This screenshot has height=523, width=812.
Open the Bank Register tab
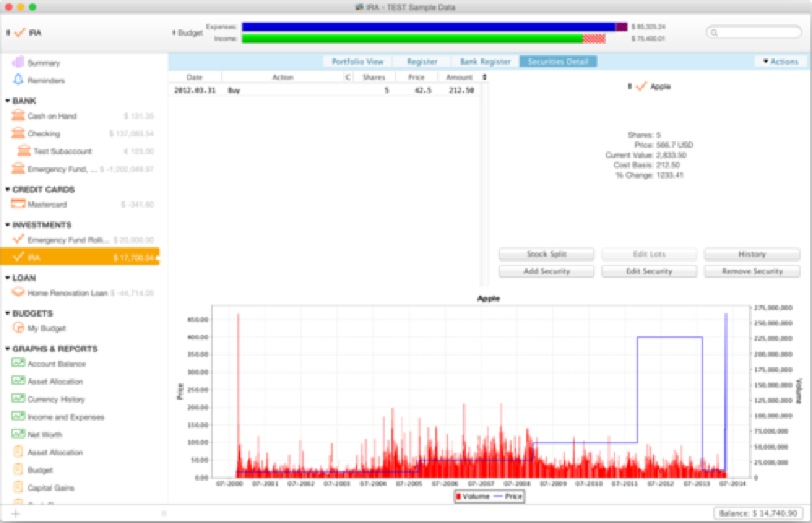click(486, 62)
